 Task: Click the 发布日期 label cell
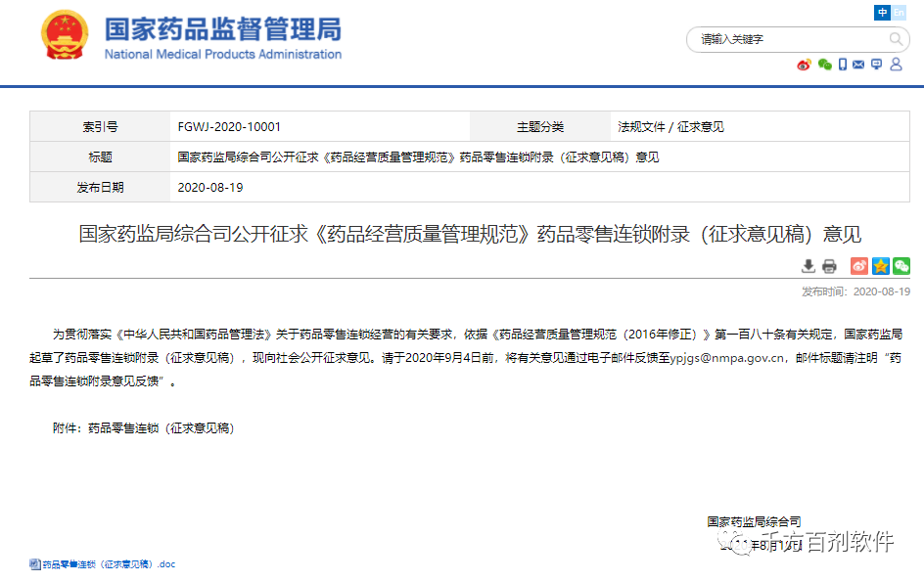100,188
